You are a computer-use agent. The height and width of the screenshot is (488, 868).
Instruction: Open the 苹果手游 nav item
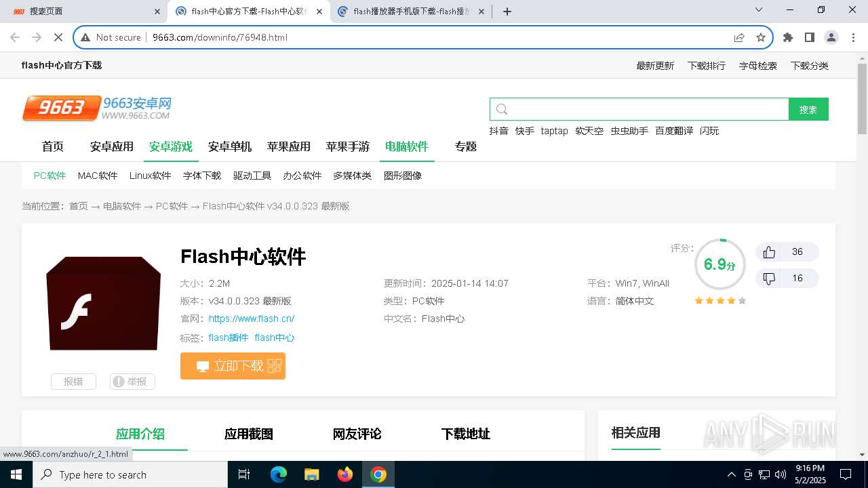(x=348, y=146)
